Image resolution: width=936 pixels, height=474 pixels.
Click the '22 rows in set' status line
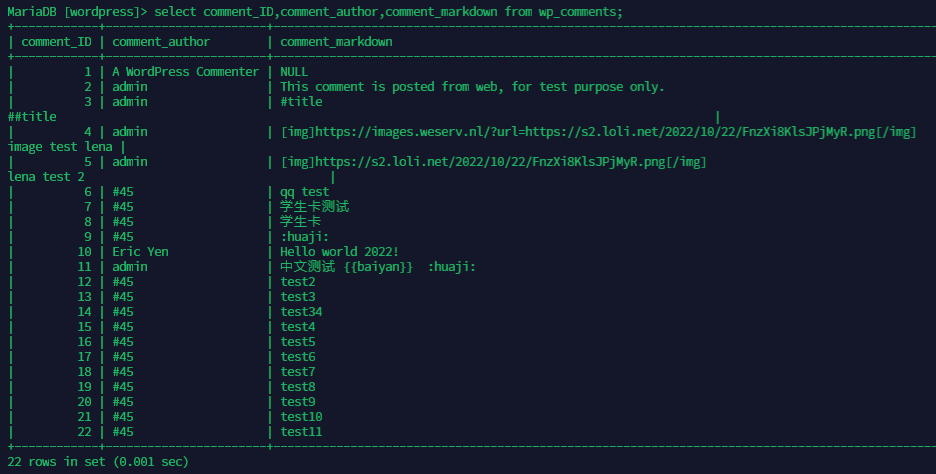98,462
